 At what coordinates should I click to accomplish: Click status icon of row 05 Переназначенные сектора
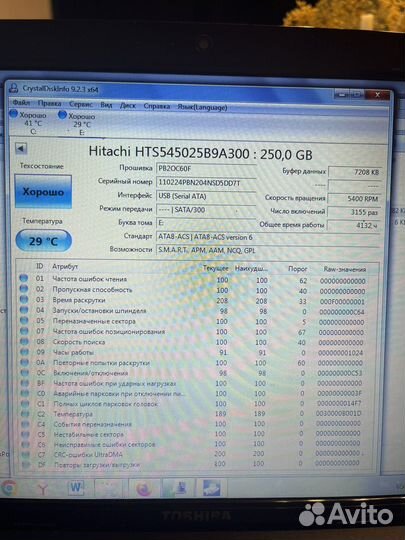point(24,320)
